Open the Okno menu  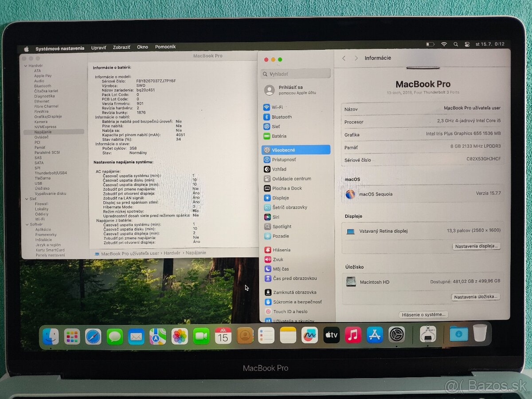(142, 47)
